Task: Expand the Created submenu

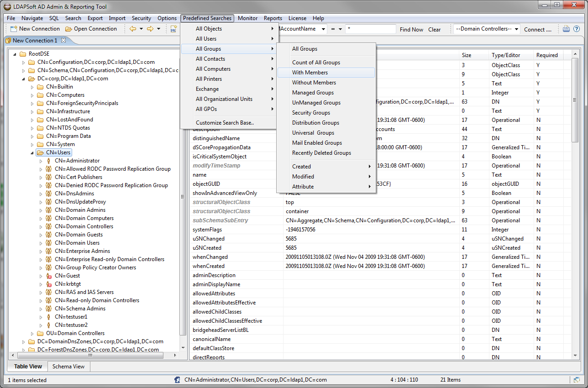Action: [x=326, y=167]
